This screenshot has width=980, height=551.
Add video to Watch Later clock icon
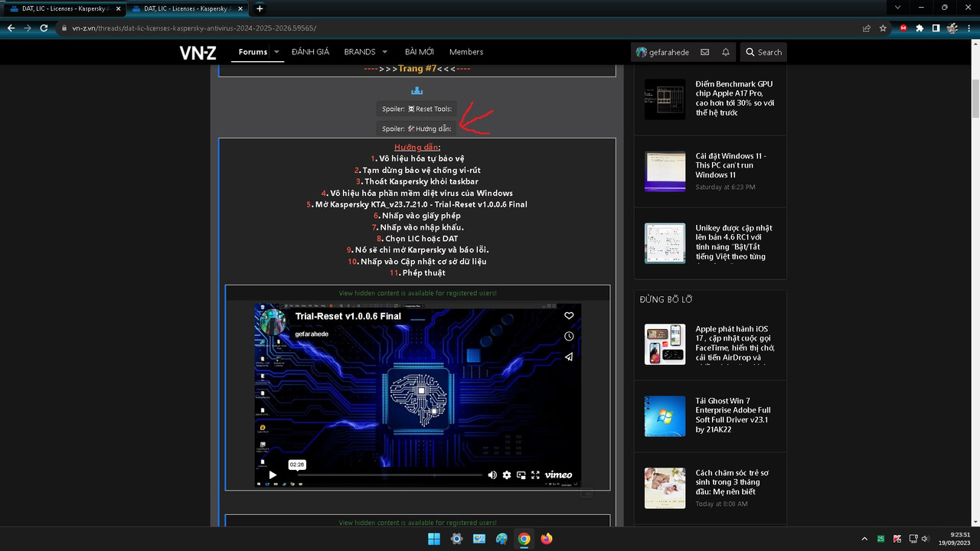tap(569, 336)
